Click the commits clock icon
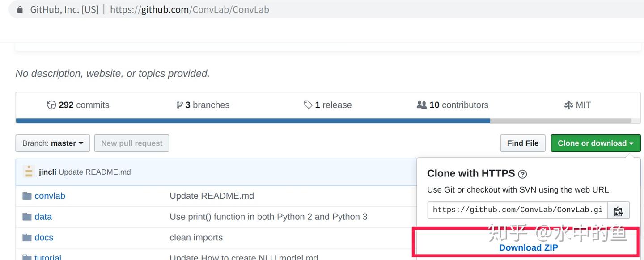 coord(51,105)
